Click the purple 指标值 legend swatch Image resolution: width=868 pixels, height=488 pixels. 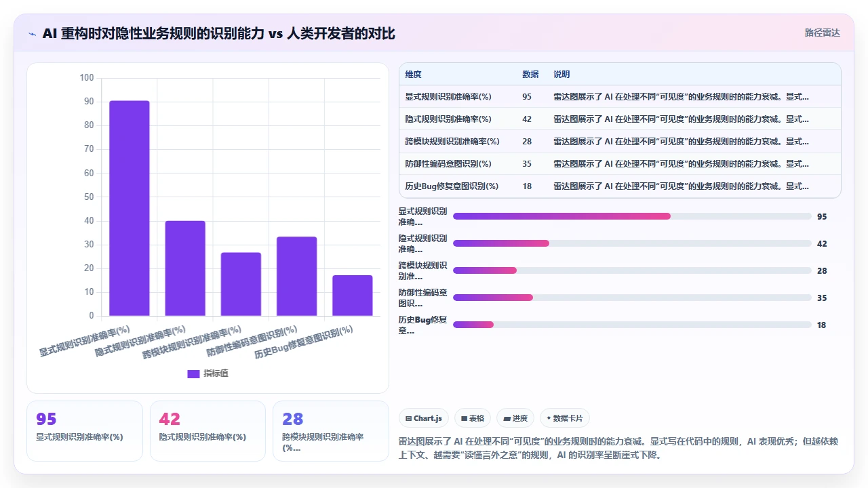coord(193,373)
